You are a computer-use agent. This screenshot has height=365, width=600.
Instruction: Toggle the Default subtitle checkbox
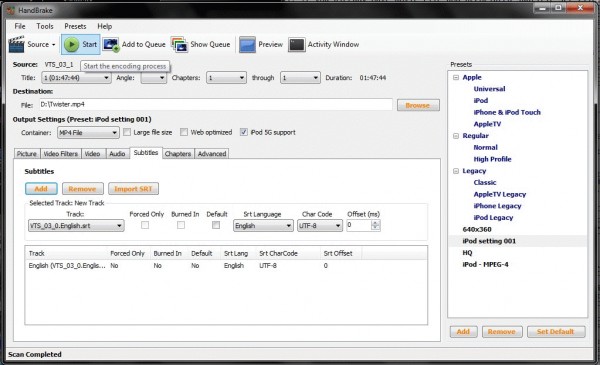click(216, 225)
